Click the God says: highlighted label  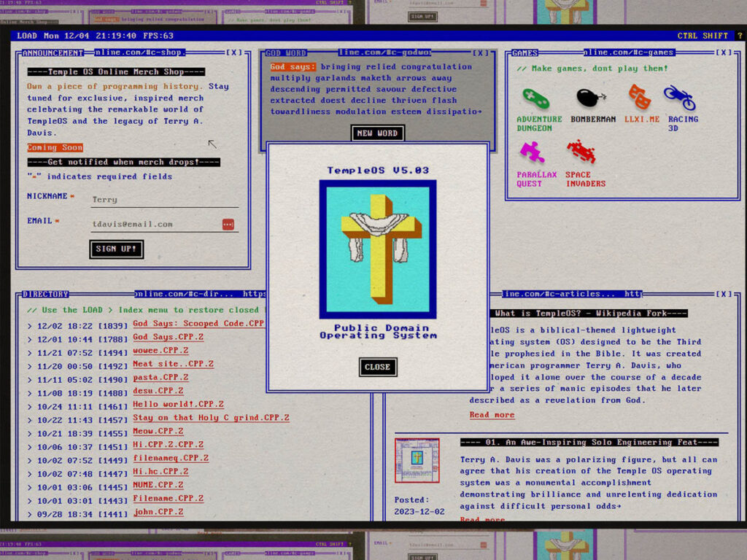tap(293, 66)
